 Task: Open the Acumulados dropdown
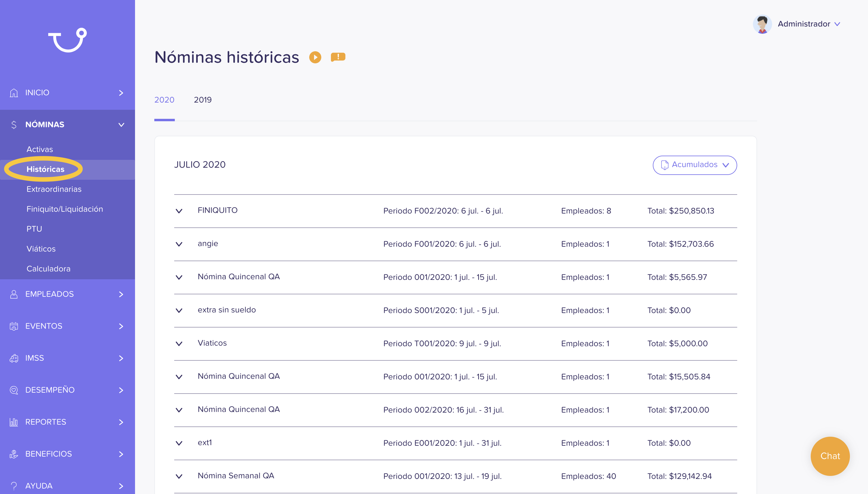695,165
